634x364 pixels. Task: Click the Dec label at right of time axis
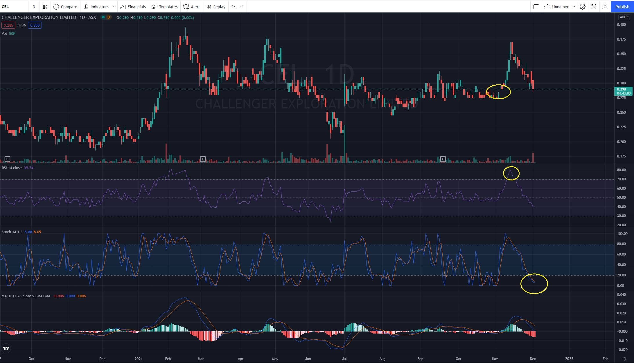point(533,359)
